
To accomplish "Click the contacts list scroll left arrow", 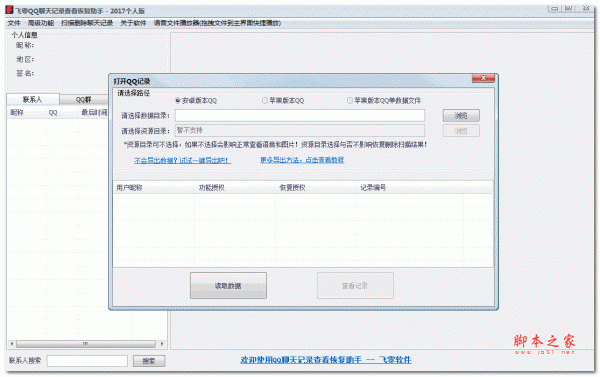I will (12, 344).
